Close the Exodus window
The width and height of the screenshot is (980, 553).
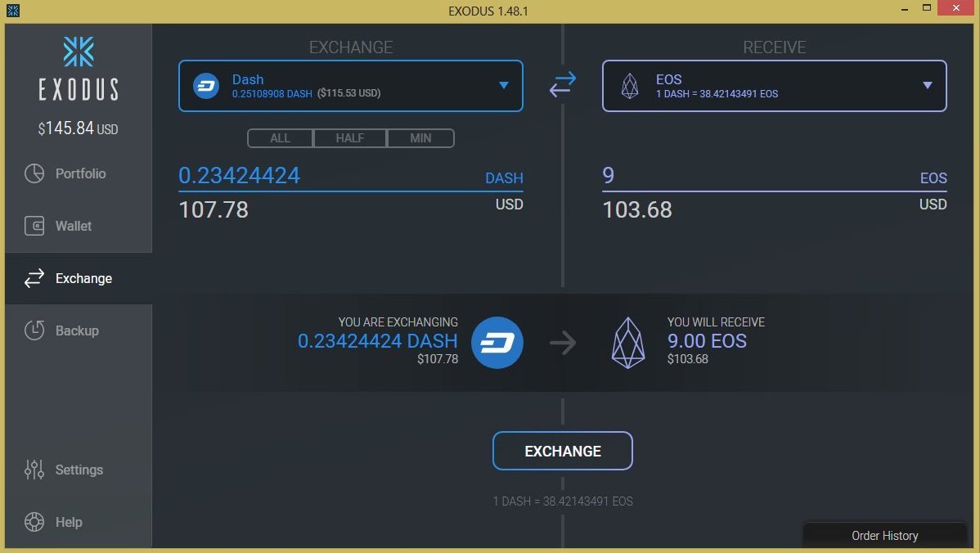point(956,8)
